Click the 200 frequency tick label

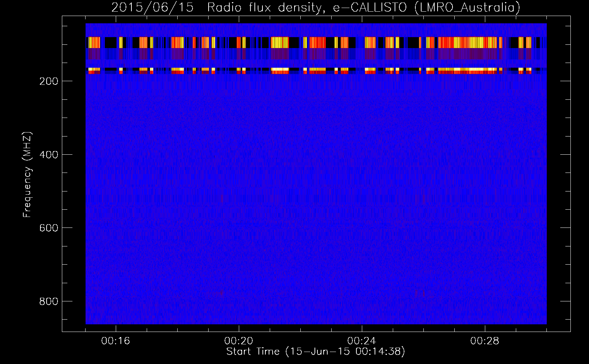[49, 81]
